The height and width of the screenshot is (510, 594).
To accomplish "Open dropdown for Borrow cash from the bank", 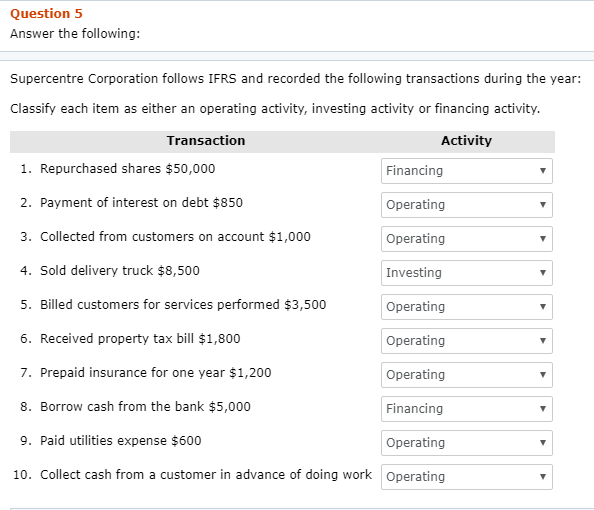I will pos(467,409).
